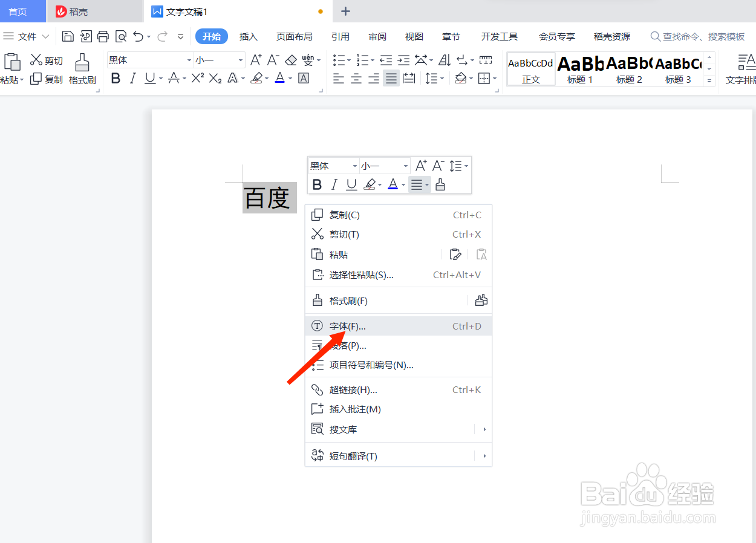756x543 pixels.
Task: Apply the 正文 style
Action: [531, 69]
